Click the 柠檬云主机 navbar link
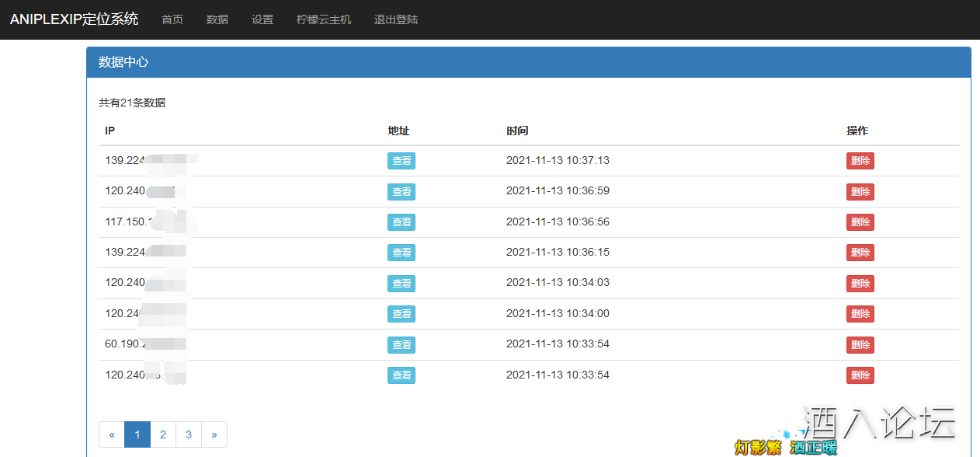The height and width of the screenshot is (457, 980). 324,19
